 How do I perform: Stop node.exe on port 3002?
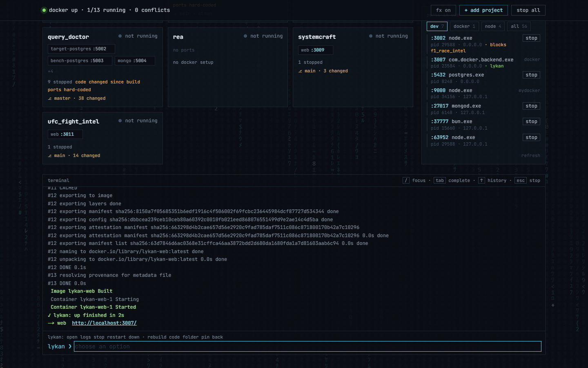point(531,38)
